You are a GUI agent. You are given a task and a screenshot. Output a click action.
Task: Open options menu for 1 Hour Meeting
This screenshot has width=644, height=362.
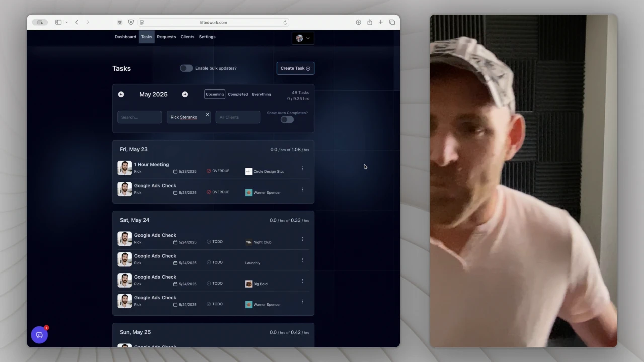(x=302, y=169)
